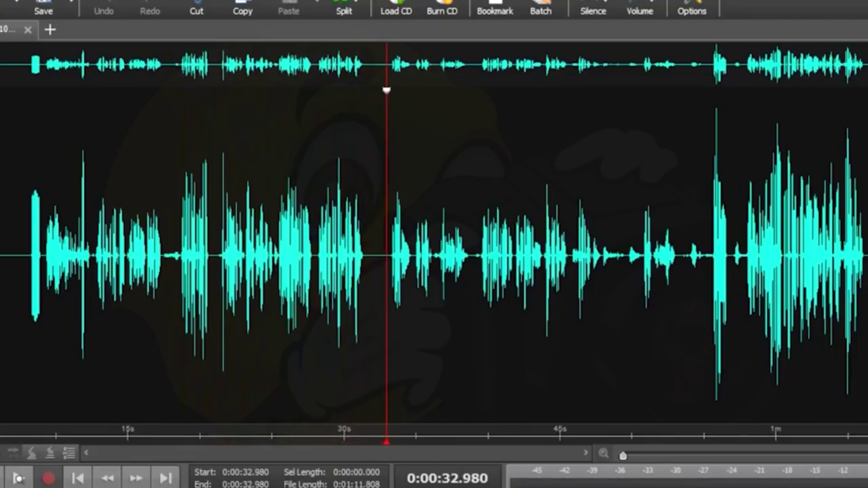Image resolution: width=868 pixels, height=488 pixels.
Task: Open the Options toolbar button
Action: [692, 8]
